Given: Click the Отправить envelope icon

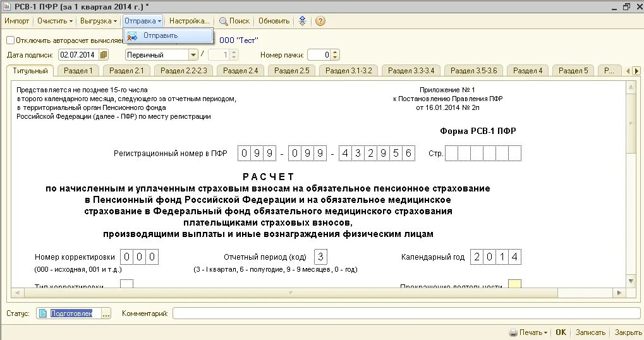Looking at the screenshot, I should click(x=132, y=36).
